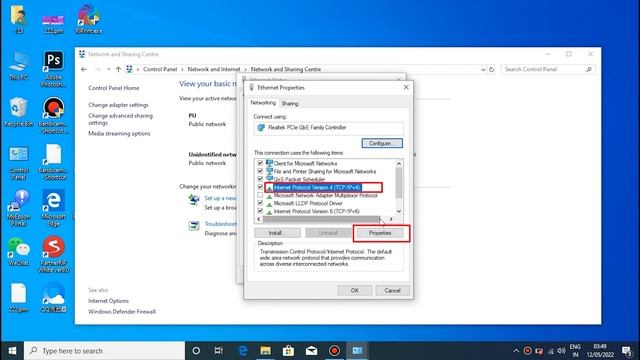640x360 pixels.
Task: Toggle Client for Microsoft Networks checkbox
Action: click(260, 163)
